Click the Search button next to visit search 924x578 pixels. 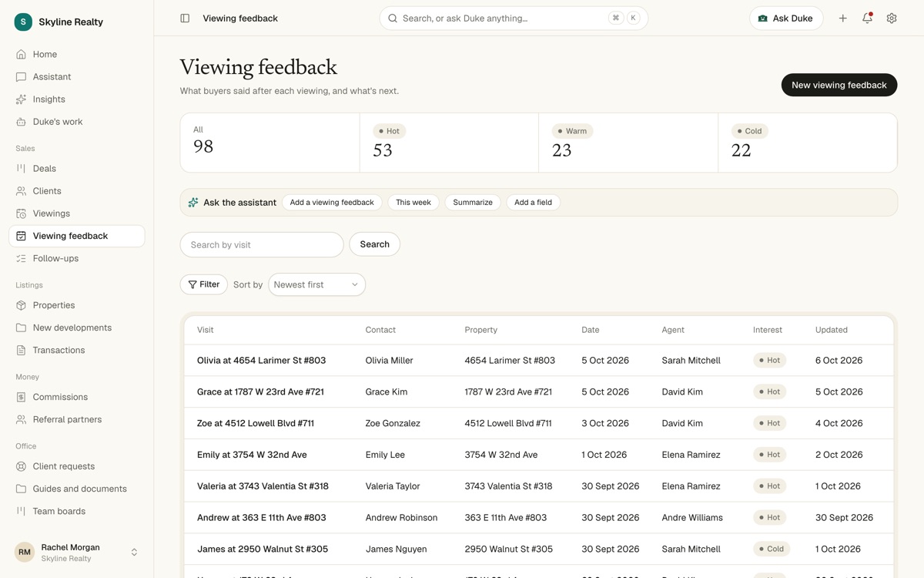tap(374, 244)
